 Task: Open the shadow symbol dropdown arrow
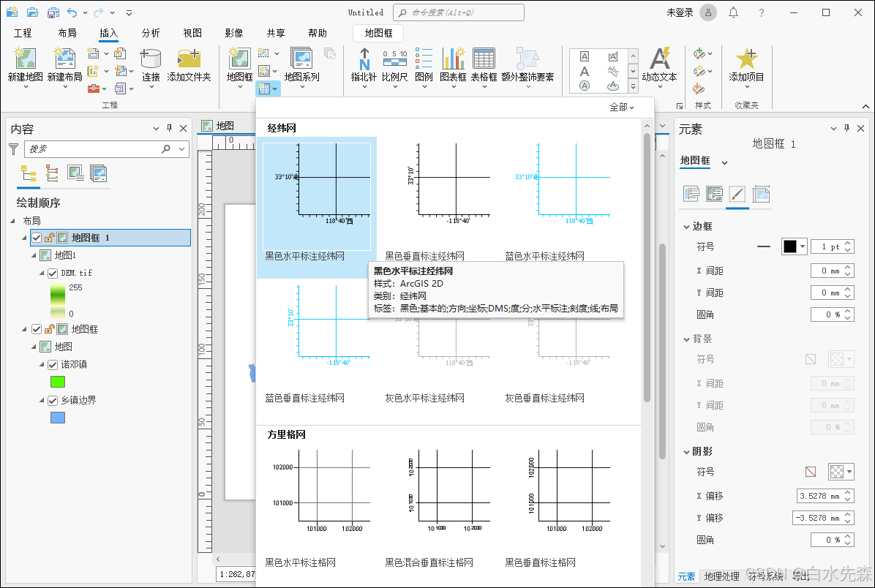(x=849, y=472)
